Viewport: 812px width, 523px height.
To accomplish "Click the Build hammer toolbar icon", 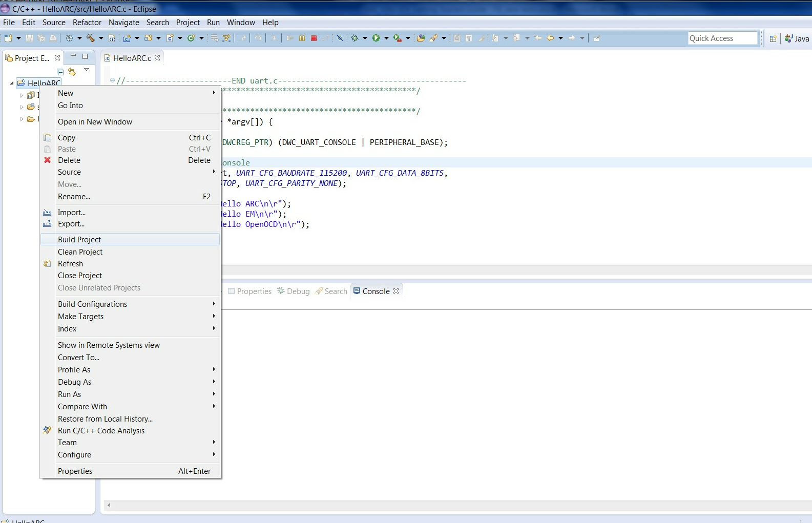I will click(x=91, y=38).
